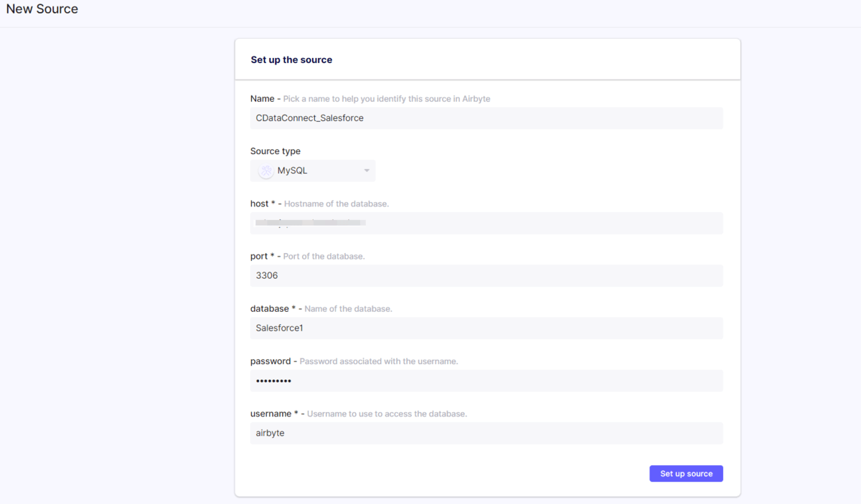This screenshot has height=504, width=861.
Task: Click the "Source type" label
Action: click(276, 151)
